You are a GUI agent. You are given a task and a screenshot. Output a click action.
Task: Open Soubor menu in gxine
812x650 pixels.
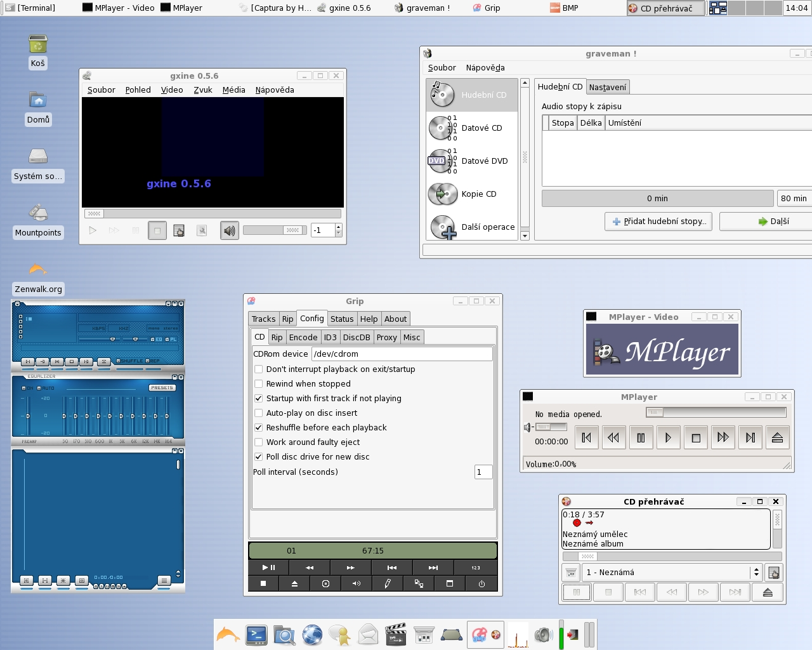click(x=101, y=90)
